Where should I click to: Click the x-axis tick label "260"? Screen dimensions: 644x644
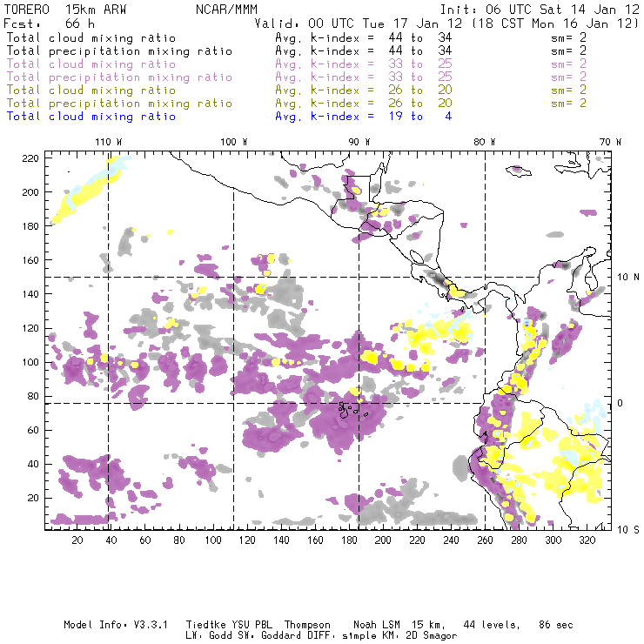[x=485, y=540]
